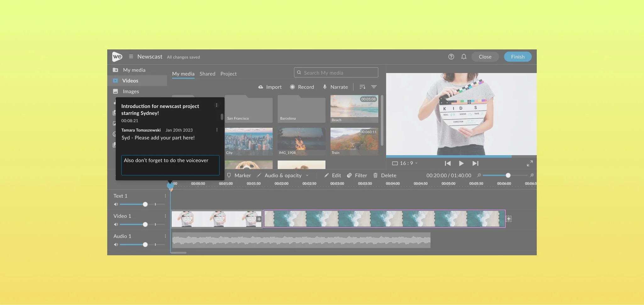Click the Delete trash icon in timeline toolbar
This screenshot has height=305, width=644.
(375, 175)
